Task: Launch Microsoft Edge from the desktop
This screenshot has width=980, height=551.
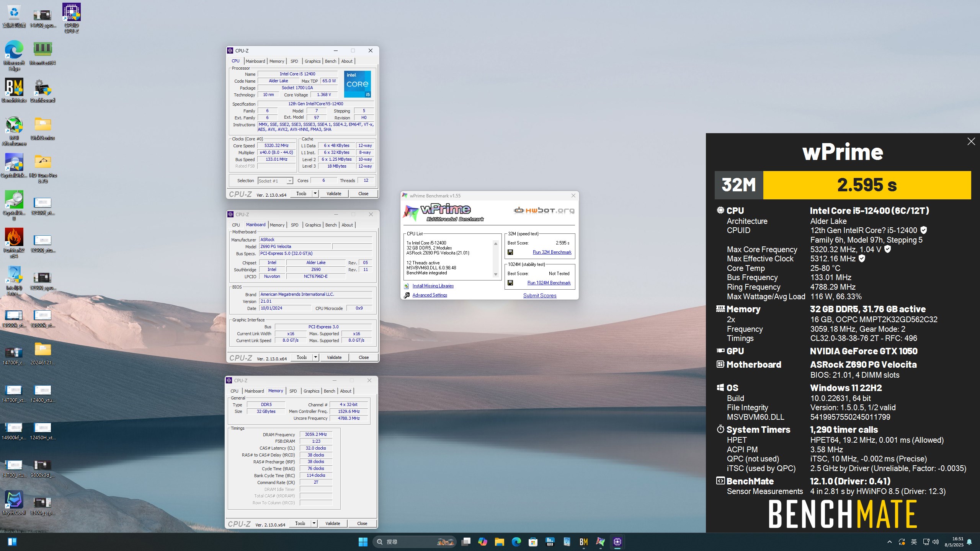Action: [x=14, y=55]
